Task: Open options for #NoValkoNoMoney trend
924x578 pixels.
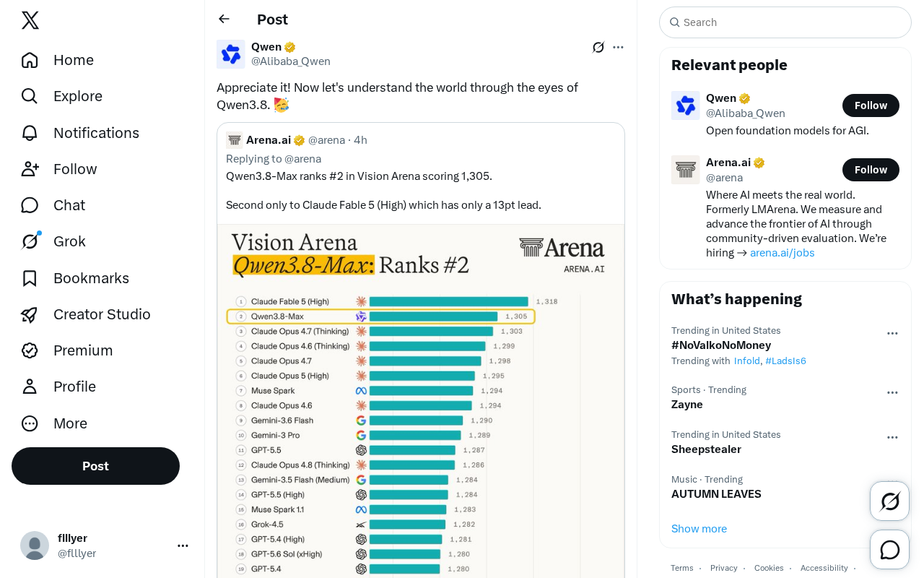Action: (x=892, y=333)
